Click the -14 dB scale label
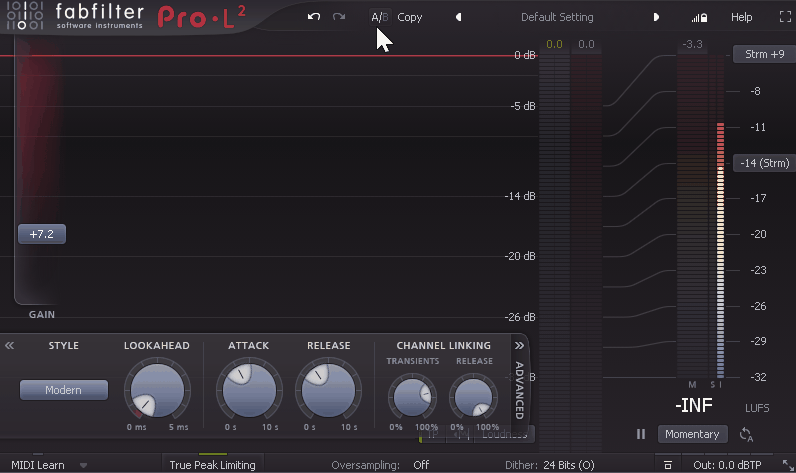 click(520, 196)
